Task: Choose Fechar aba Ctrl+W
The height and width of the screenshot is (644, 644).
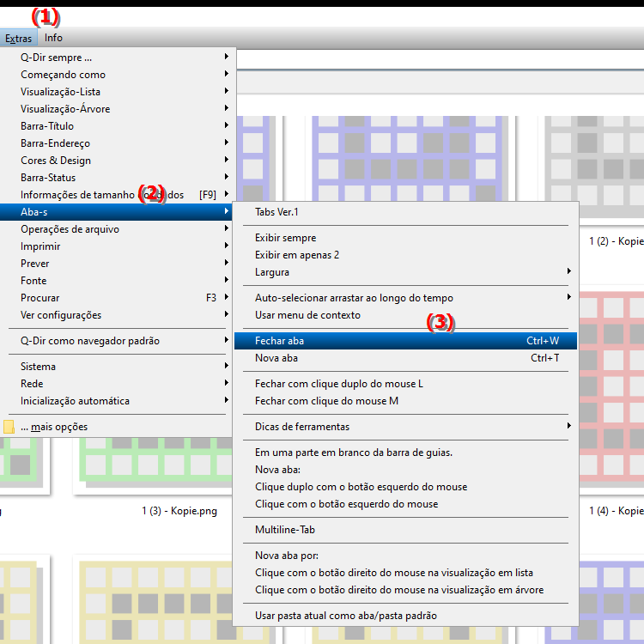Action: tap(405, 341)
